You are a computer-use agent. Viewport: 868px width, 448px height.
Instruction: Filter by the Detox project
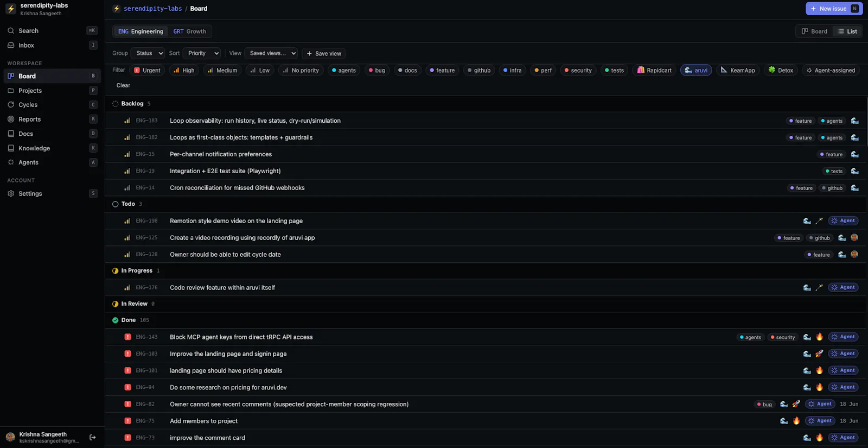click(781, 71)
